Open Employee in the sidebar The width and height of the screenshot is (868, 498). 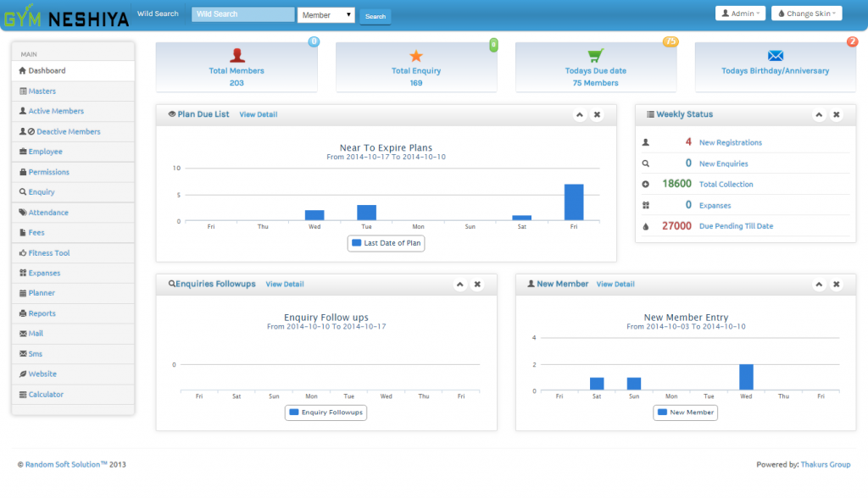tap(73, 152)
